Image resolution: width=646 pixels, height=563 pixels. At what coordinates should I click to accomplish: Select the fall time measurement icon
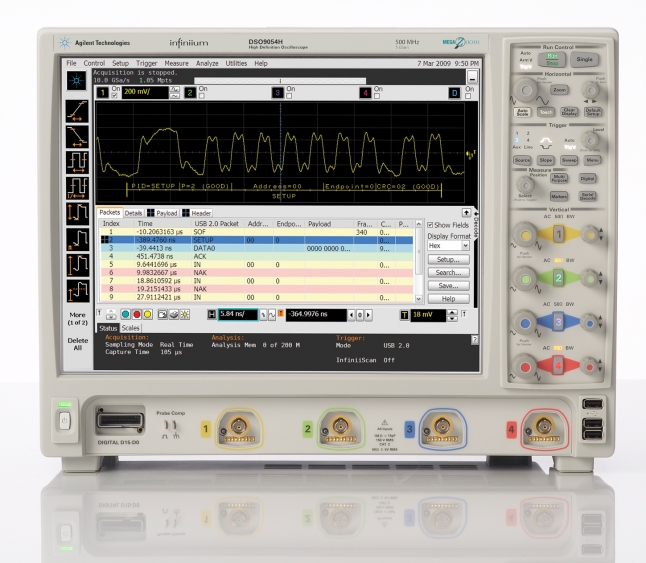click(x=77, y=137)
